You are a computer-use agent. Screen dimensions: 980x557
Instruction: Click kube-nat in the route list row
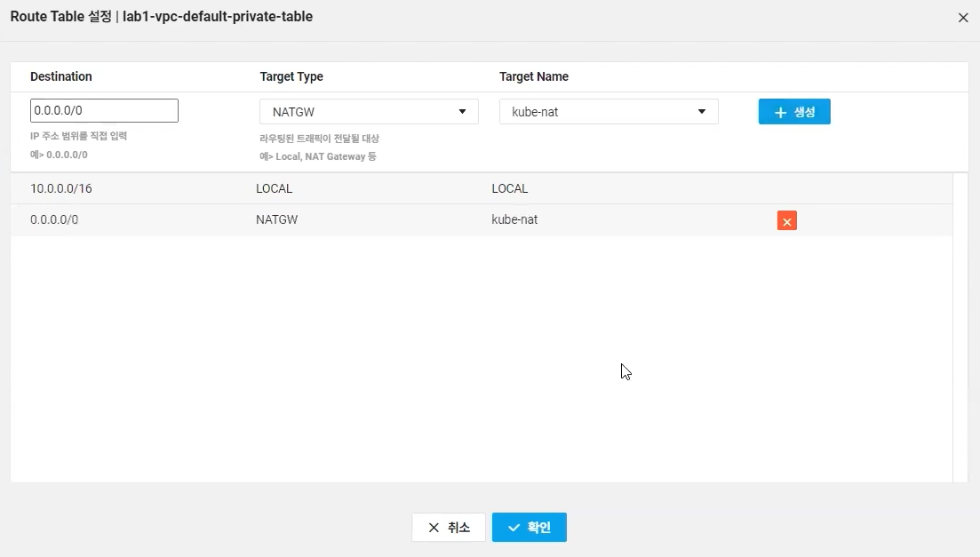point(514,219)
